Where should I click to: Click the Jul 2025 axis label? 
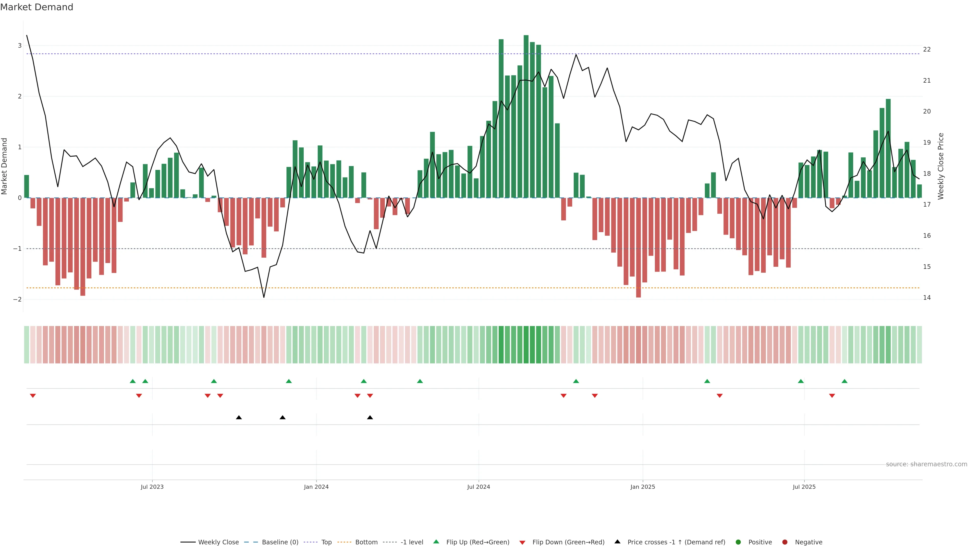(804, 487)
